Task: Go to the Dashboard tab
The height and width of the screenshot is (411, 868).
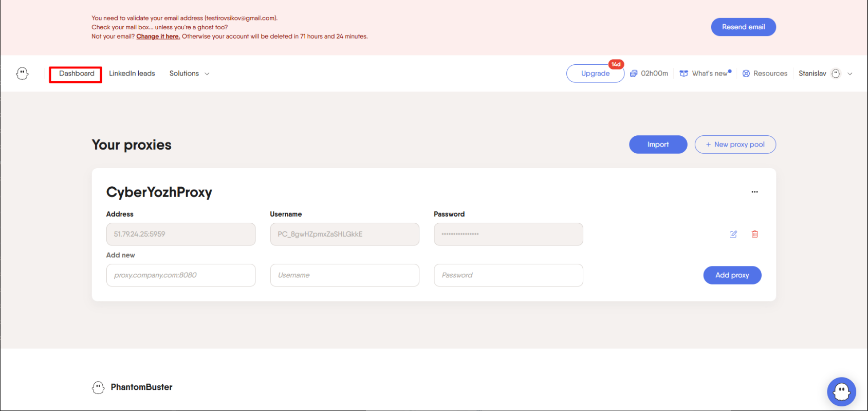Action: tap(76, 74)
